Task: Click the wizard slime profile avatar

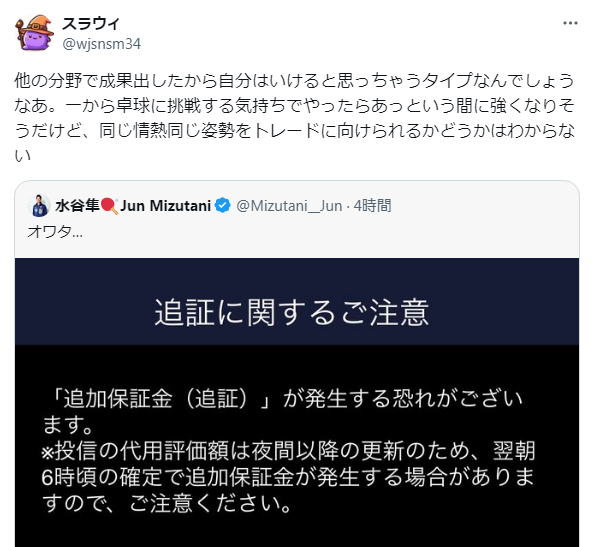Action: [34, 33]
